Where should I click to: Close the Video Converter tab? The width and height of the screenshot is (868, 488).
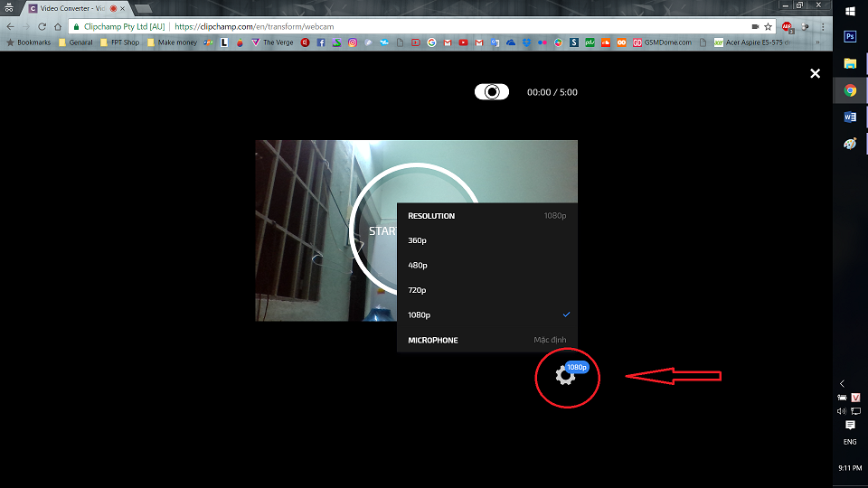(x=123, y=8)
